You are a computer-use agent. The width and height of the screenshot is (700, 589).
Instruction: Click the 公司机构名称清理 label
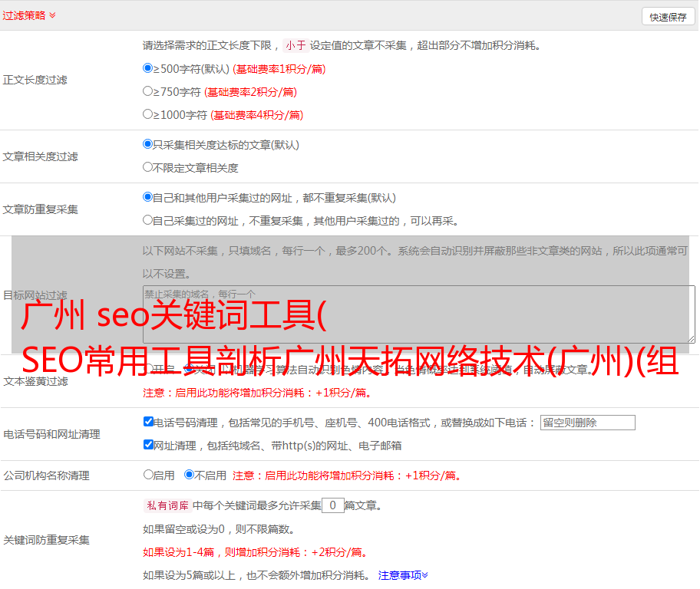[x=46, y=475]
